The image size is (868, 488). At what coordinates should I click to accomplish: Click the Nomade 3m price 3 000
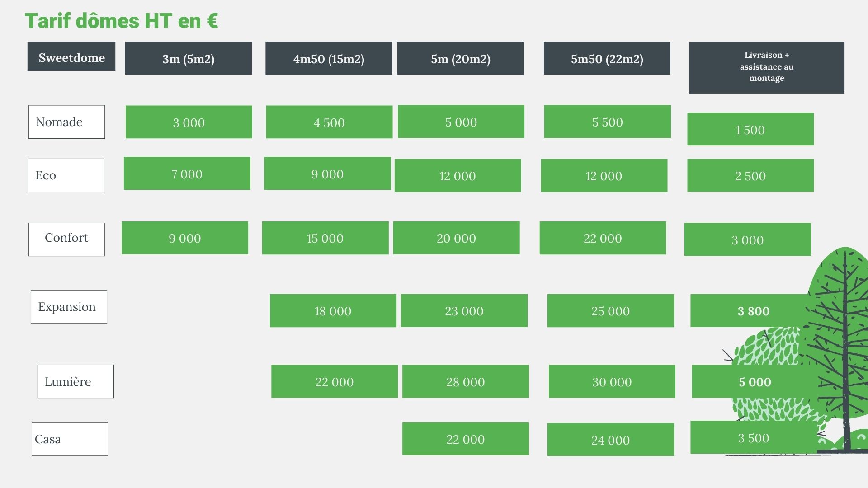(x=189, y=122)
